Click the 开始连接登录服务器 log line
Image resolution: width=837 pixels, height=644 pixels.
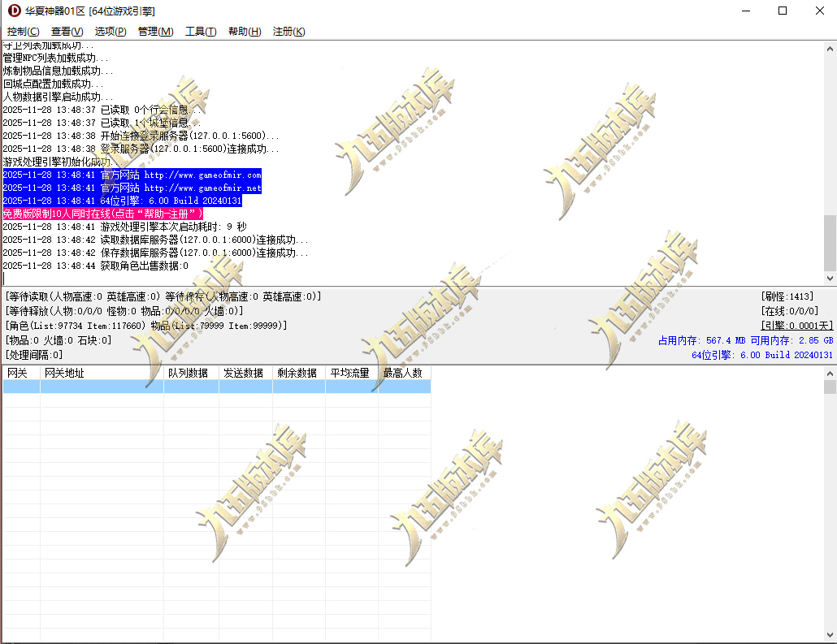pos(141,136)
